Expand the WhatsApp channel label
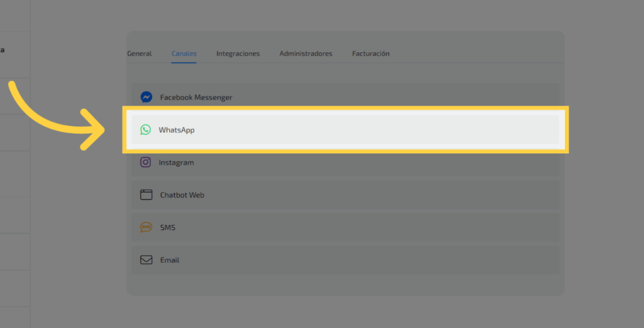The image size is (644, 328). coord(176,130)
